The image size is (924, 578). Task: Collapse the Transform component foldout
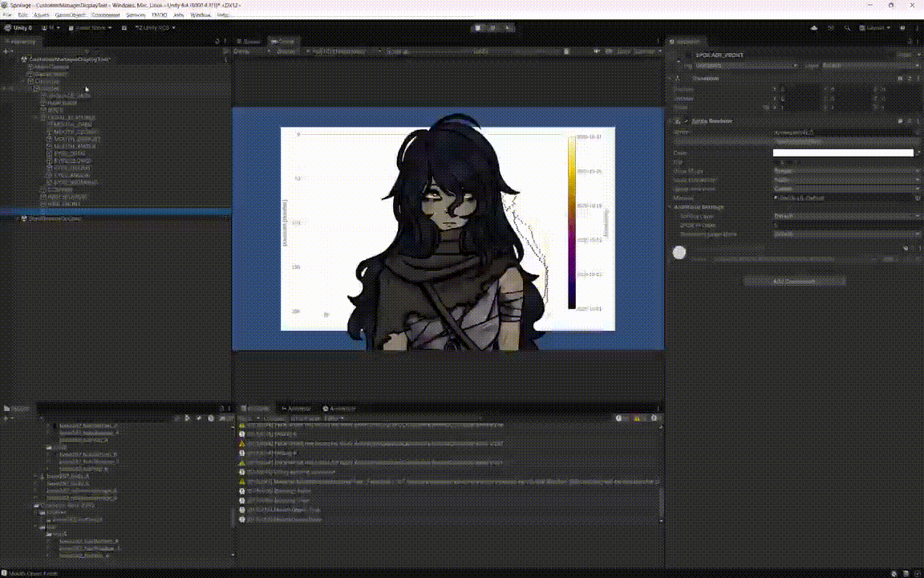[x=670, y=79]
